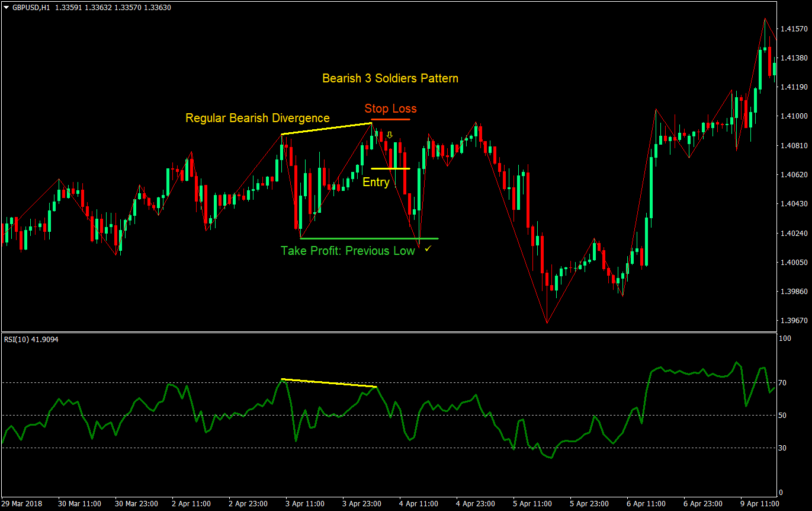This screenshot has height=511, width=812.
Task: Select the 'Regular Bearish Divergence' label
Action: click(258, 118)
